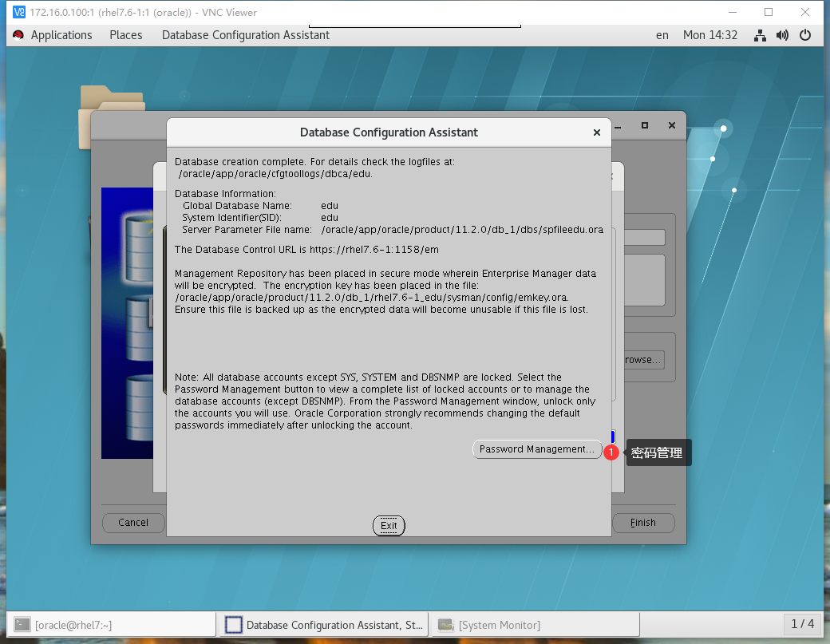
Task: Close the VNC Viewer window
Action: (x=805, y=12)
